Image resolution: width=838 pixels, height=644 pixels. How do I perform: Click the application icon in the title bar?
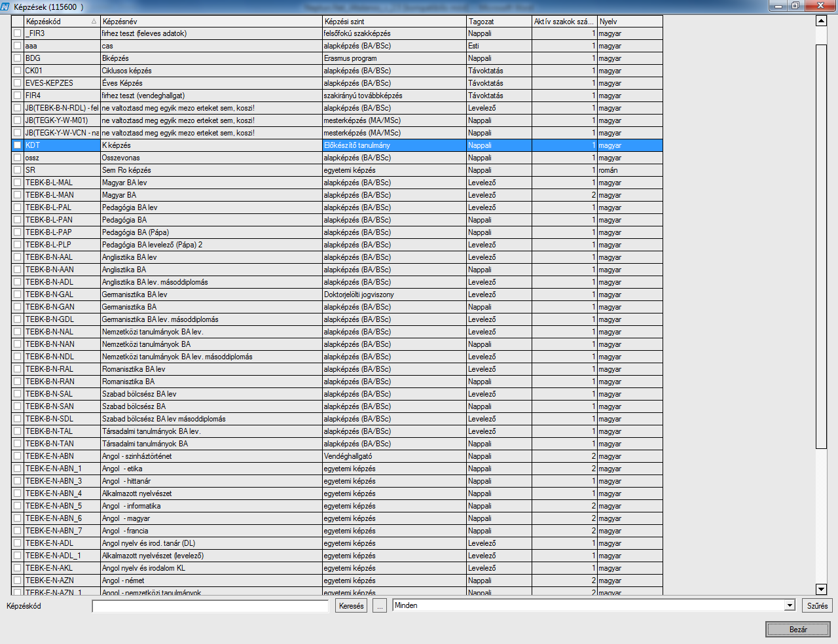point(6,7)
